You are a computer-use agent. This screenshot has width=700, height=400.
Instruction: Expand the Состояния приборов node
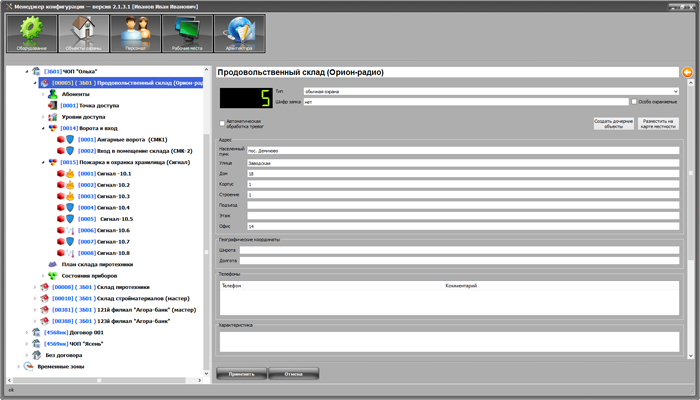(43, 275)
